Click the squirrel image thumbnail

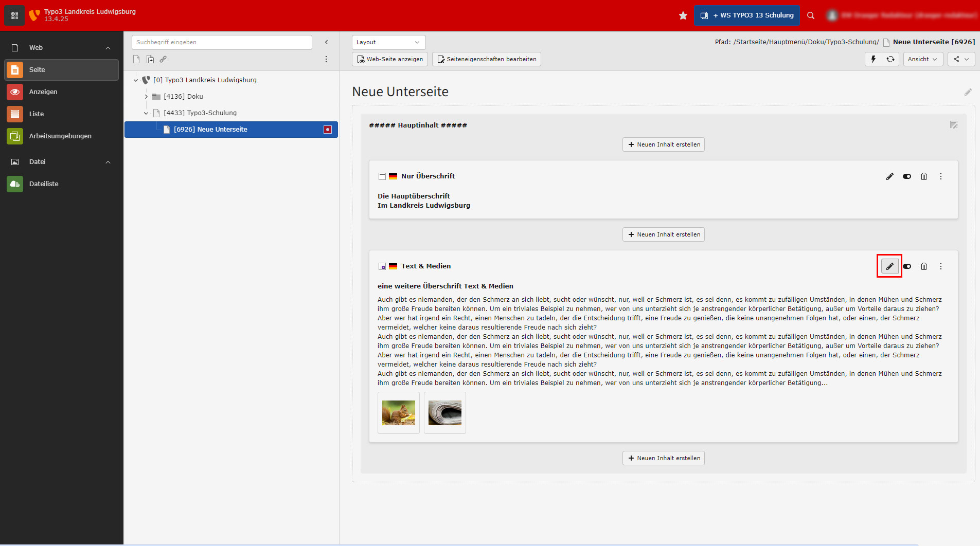click(399, 413)
